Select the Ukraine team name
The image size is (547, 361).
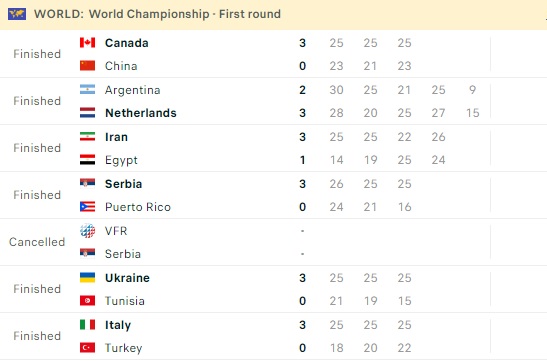127,278
